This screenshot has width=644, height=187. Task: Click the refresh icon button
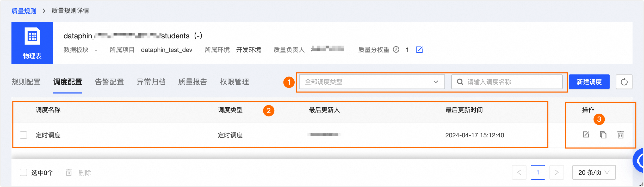tap(624, 82)
